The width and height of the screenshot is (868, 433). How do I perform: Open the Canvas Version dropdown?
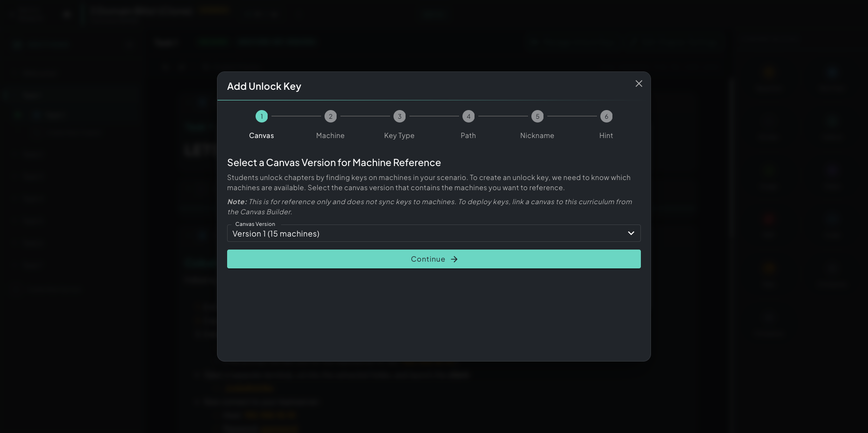click(434, 233)
